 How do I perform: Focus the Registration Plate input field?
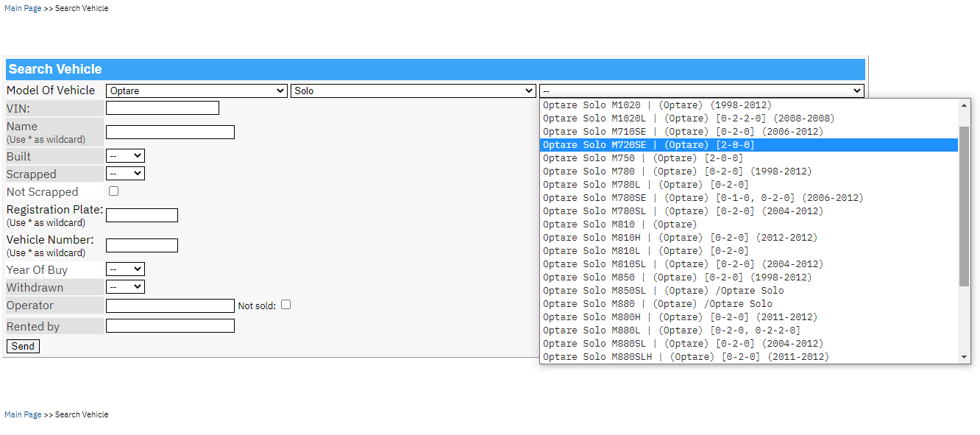point(142,216)
